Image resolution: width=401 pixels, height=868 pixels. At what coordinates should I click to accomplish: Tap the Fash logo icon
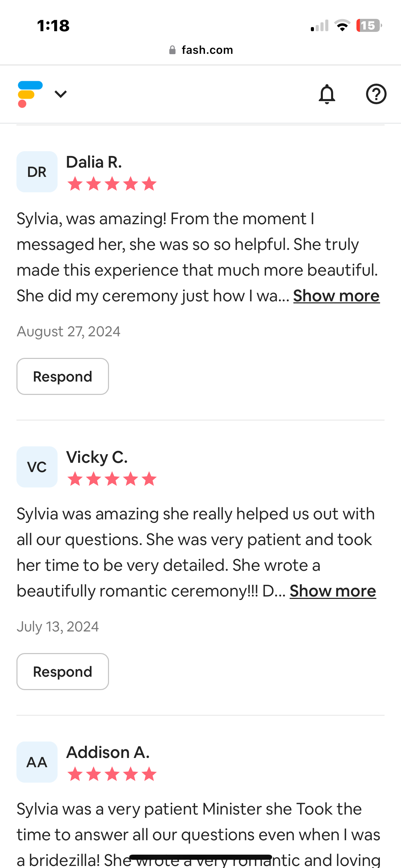(x=30, y=94)
